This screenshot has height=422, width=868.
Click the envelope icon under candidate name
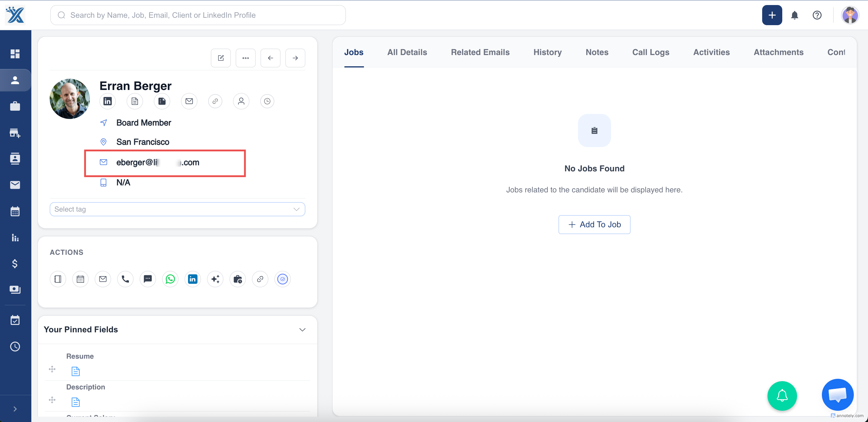point(189,101)
